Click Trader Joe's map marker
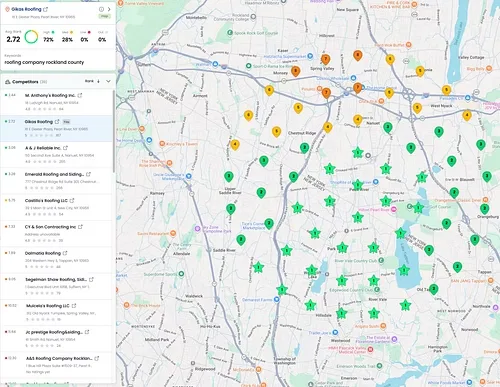The image size is (500, 387). click(x=335, y=332)
